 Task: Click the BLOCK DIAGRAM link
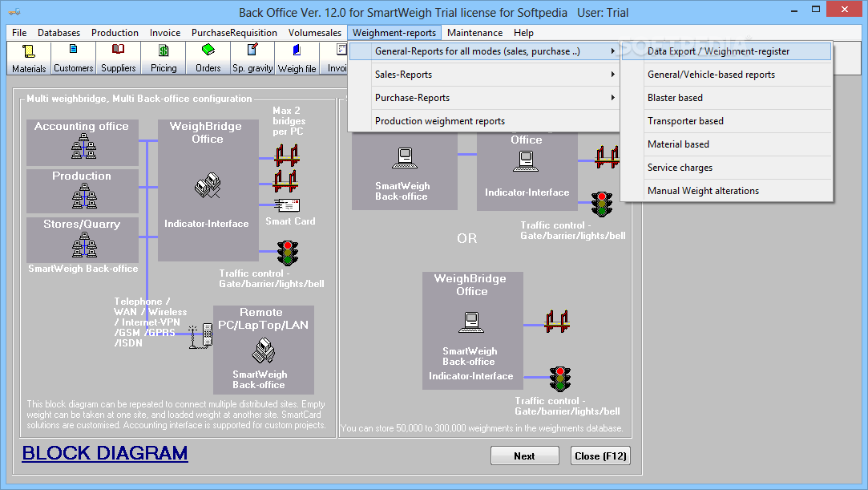105,453
